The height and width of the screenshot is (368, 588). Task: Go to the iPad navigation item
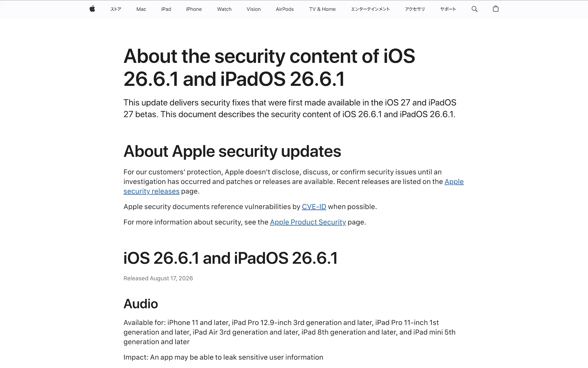[x=166, y=9]
